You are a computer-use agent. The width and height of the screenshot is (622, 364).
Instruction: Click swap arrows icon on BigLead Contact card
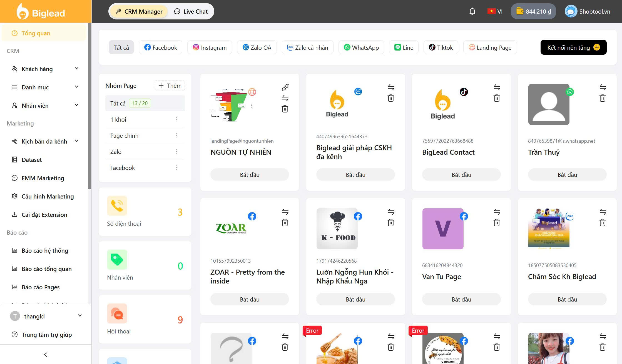click(497, 87)
